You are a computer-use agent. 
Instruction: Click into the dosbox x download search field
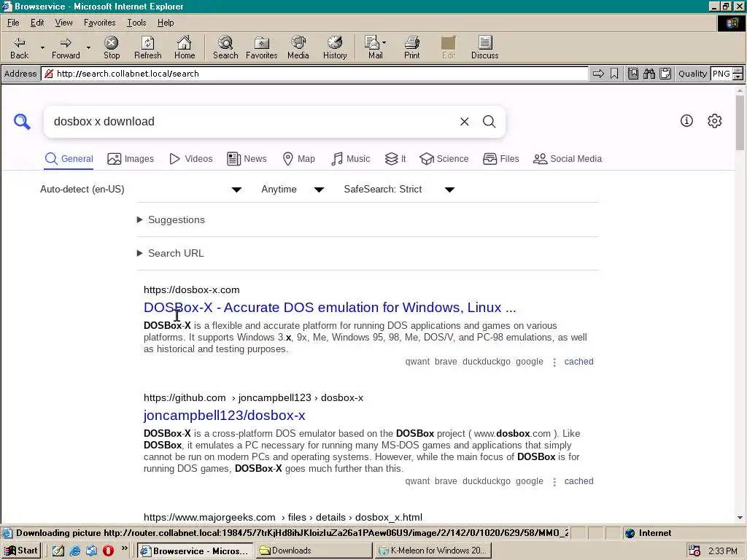[252, 122]
